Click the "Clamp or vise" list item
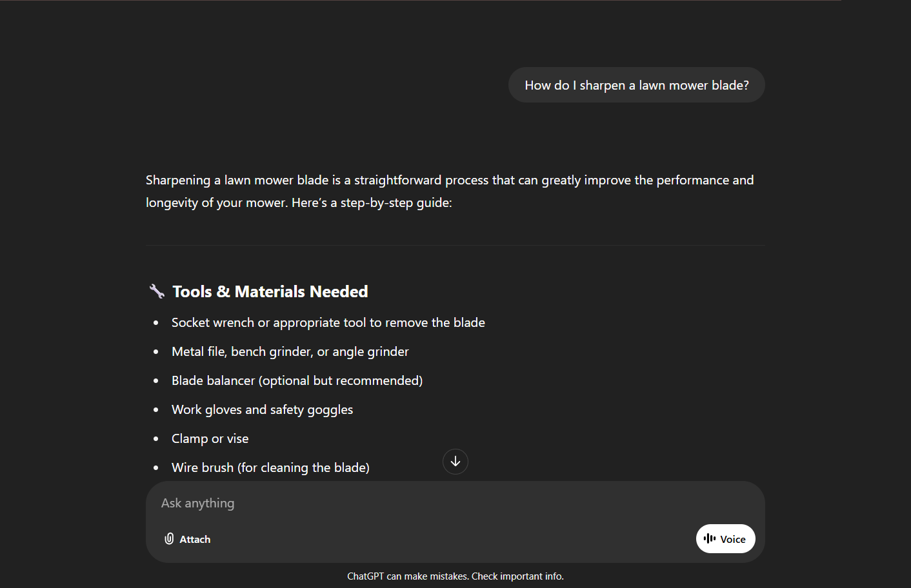 [210, 438]
